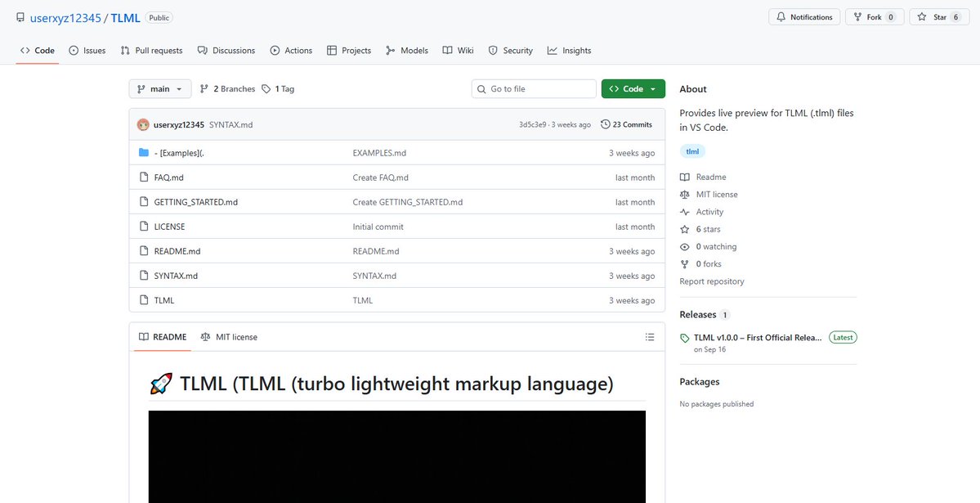View the 0 forks link
Viewport: 980px width, 503px height.
(x=700, y=264)
